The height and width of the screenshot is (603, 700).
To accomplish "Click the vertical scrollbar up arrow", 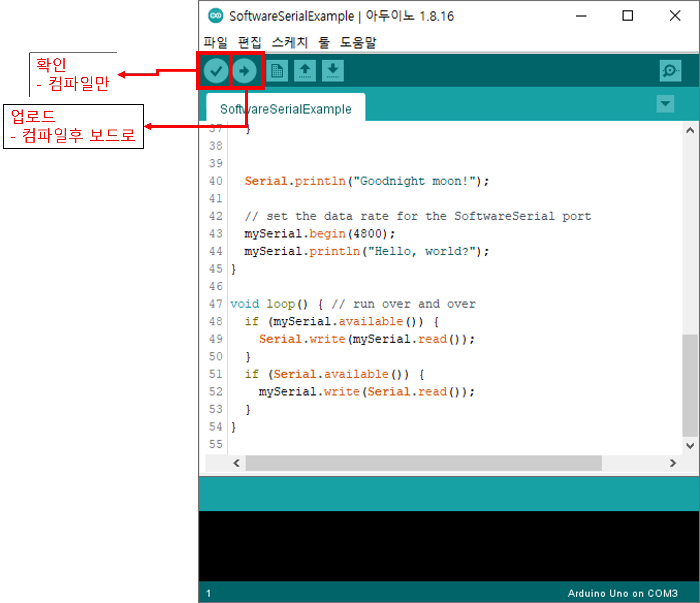I will click(690, 130).
